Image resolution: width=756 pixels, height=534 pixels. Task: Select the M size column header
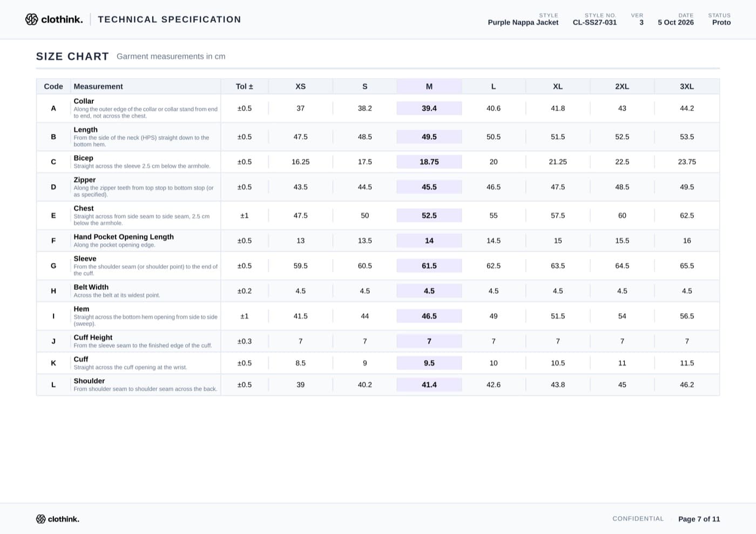(429, 86)
